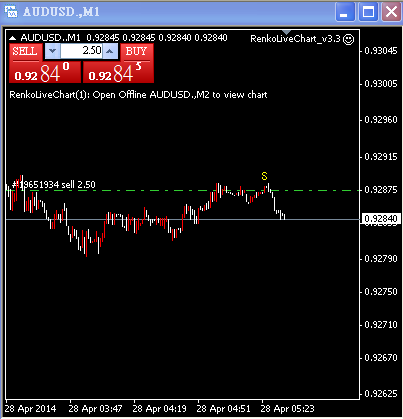The width and height of the screenshot is (403, 419).
Task: Increase lot volume with the up arrow
Action: click(x=110, y=51)
